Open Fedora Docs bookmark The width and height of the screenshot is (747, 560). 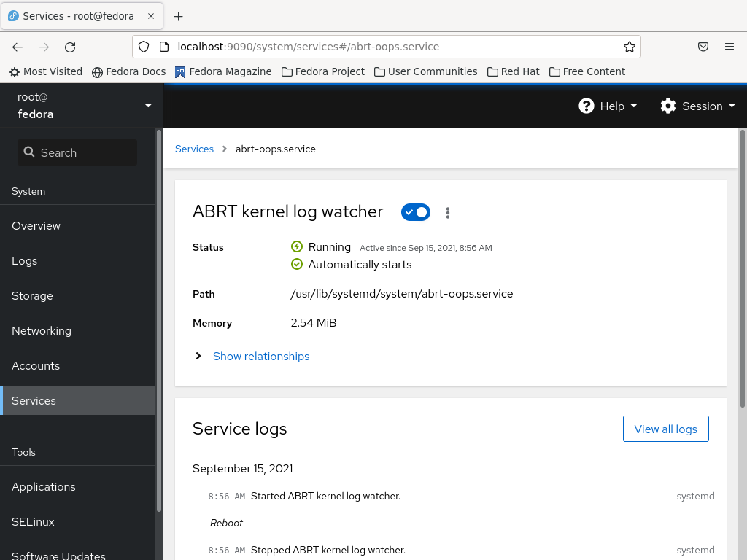coord(128,72)
